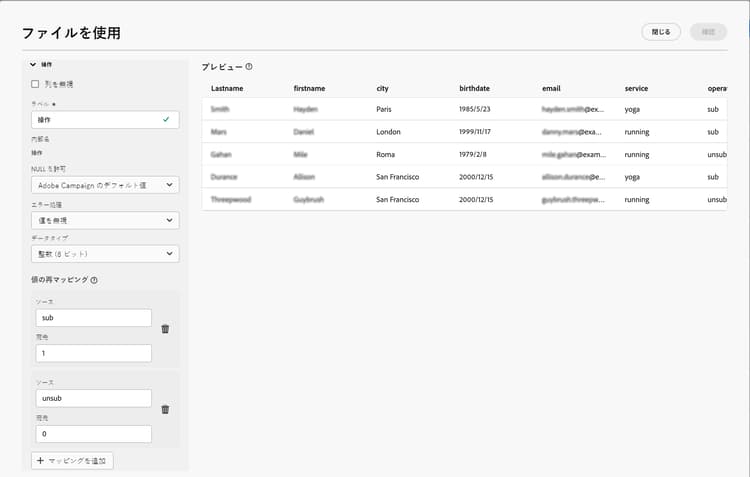Click the service column header

pyautogui.click(x=636, y=89)
